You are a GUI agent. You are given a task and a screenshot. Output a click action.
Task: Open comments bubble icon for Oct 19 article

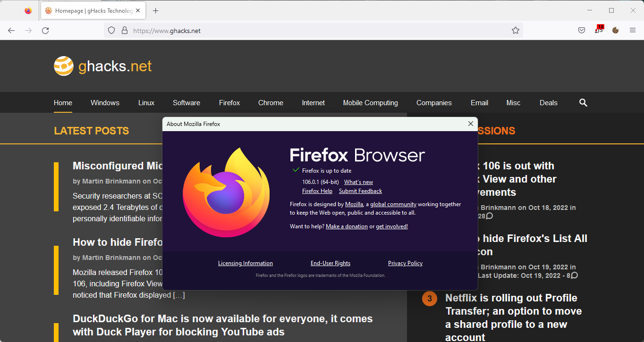(x=574, y=275)
